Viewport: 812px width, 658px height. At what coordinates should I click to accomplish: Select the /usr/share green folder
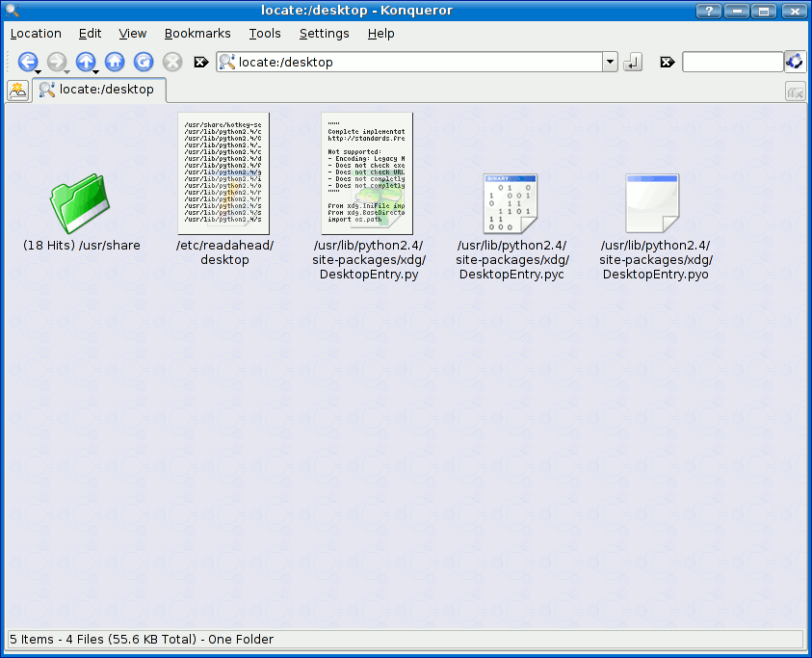[x=80, y=203]
